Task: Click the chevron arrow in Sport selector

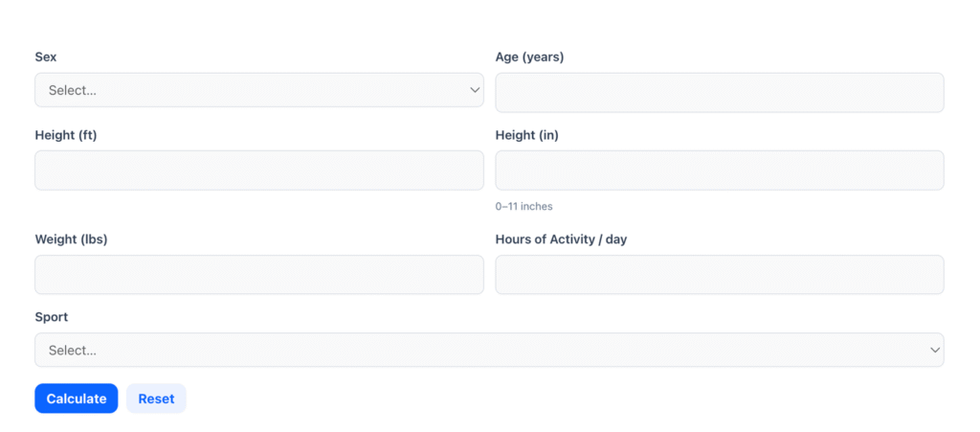Action: 935,351
